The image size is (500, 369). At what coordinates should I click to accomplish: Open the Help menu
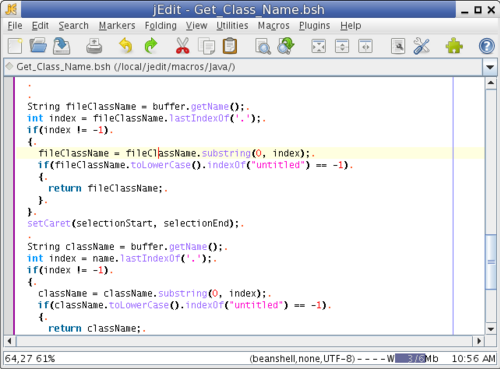click(x=350, y=25)
